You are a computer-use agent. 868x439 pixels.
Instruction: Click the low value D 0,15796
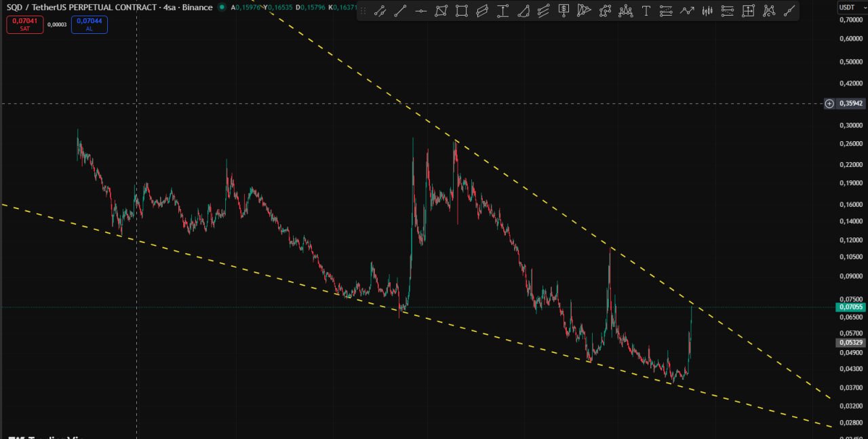tap(311, 7)
